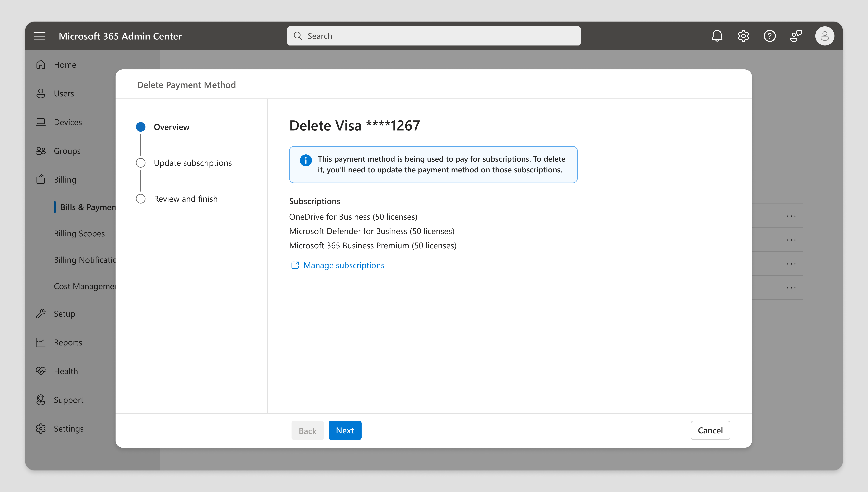Click Microsoft Defender for Business (50 licenses)
The width and height of the screenshot is (868, 492).
pos(372,231)
